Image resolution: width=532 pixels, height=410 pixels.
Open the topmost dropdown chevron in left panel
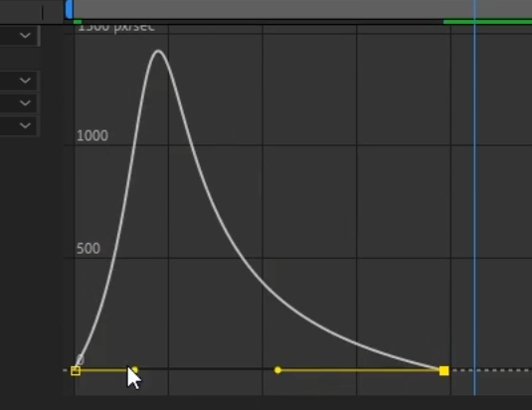coord(25,35)
